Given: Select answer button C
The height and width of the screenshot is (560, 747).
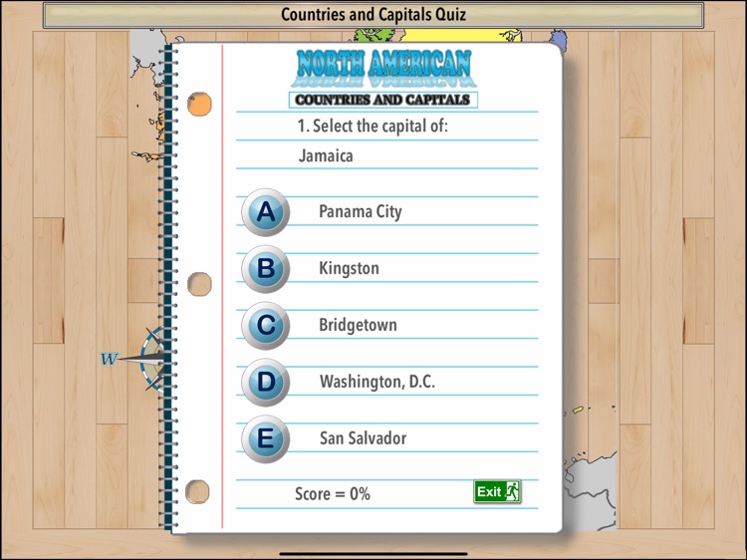Looking at the screenshot, I should (x=265, y=326).
